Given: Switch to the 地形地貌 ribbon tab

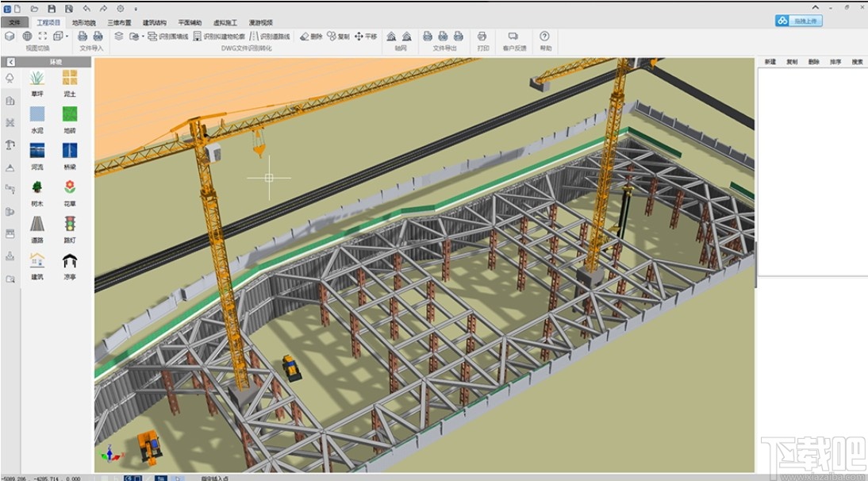Looking at the screenshot, I should pos(83,23).
